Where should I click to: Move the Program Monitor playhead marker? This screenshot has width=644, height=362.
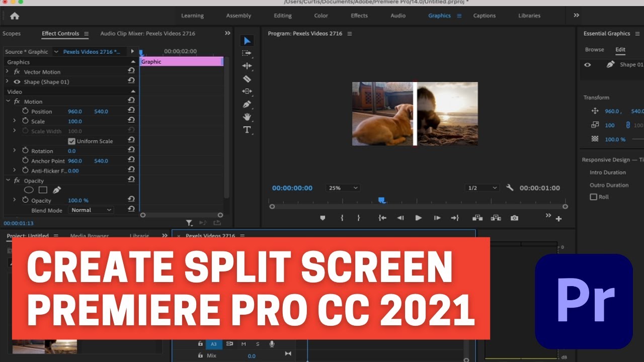[x=382, y=200]
